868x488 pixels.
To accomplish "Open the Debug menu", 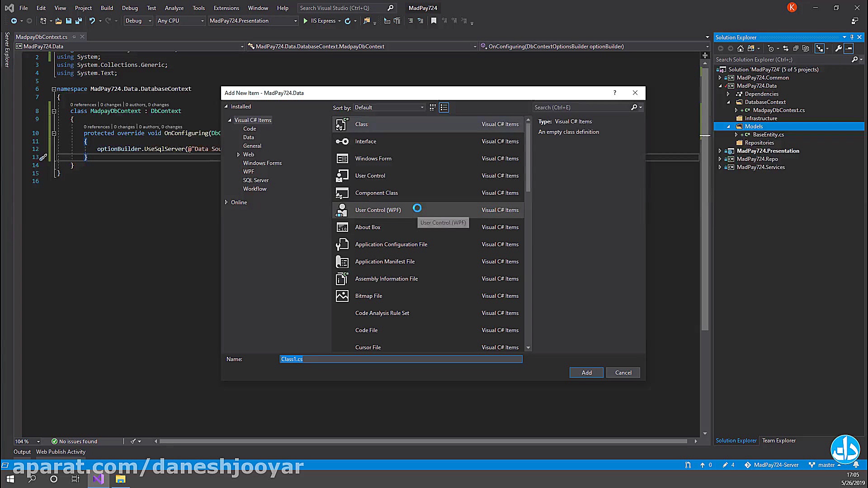I will [x=130, y=8].
